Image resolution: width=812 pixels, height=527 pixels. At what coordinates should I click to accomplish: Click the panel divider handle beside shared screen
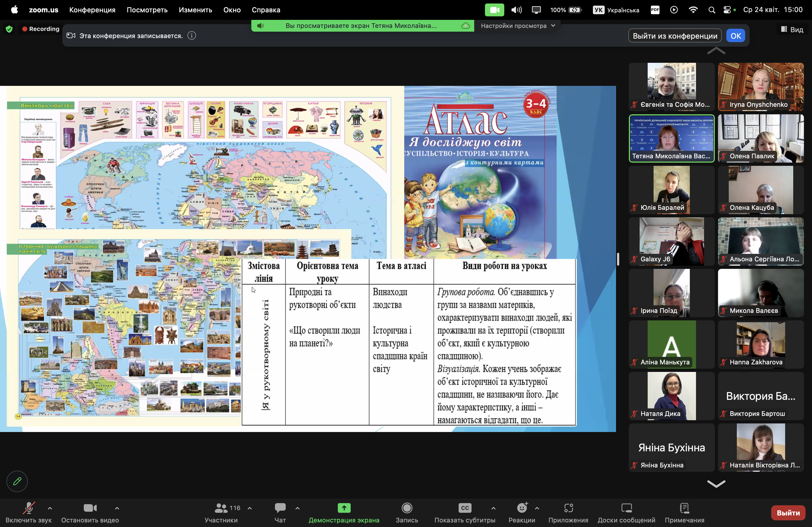tap(618, 259)
